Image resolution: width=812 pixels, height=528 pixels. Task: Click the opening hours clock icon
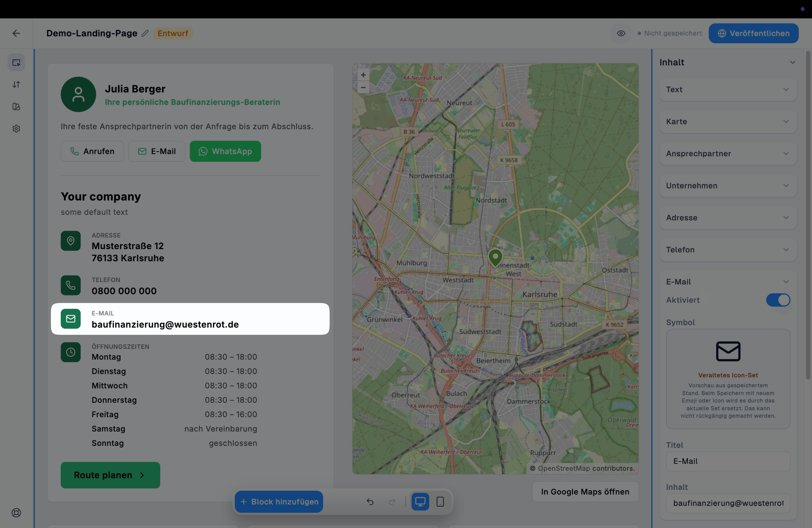[71, 352]
